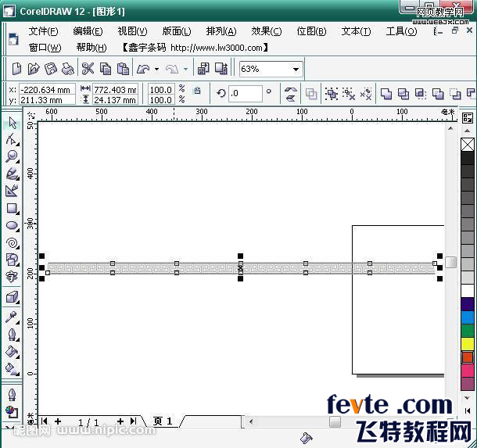
Task: Select the Interactive fill tool
Action: point(13,369)
